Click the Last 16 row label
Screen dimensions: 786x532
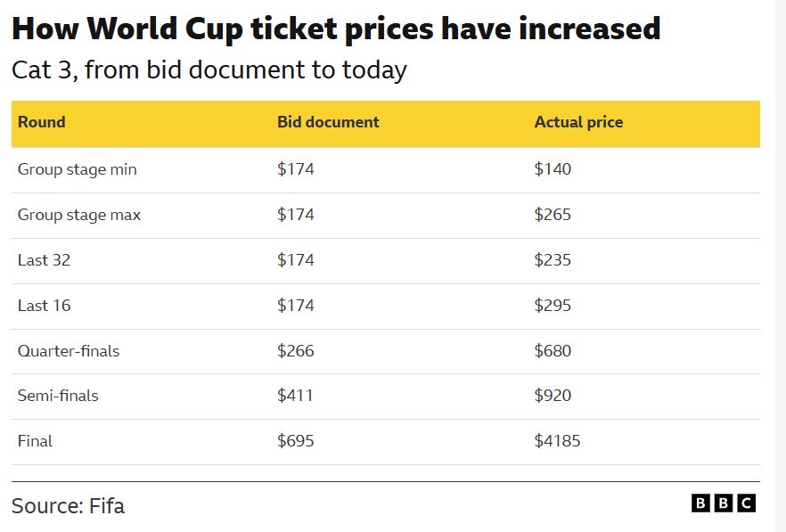(44, 306)
